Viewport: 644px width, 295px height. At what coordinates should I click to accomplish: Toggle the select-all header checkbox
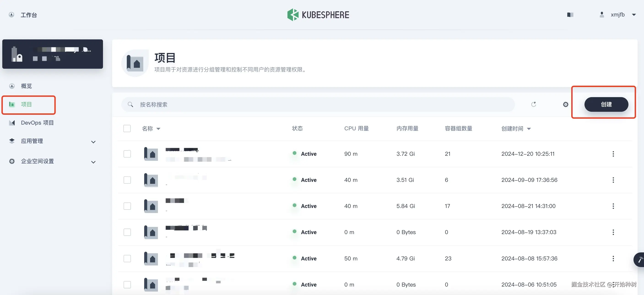tap(127, 129)
